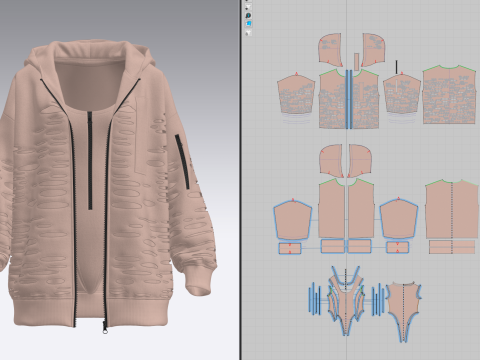Click the round sewing display icon
480x360 pixels.
pos(248,15)
